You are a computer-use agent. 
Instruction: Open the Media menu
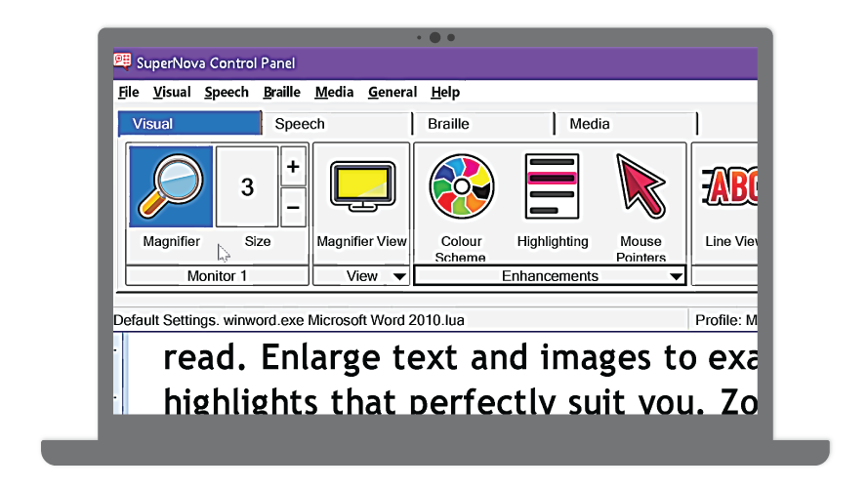(334, 92)
